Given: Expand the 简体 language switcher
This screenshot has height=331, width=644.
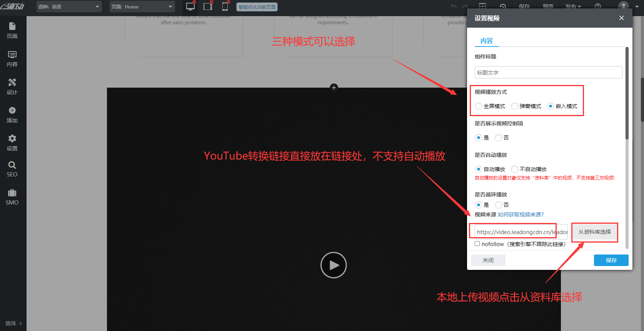Looking at the screenshot, I should 13,323.
